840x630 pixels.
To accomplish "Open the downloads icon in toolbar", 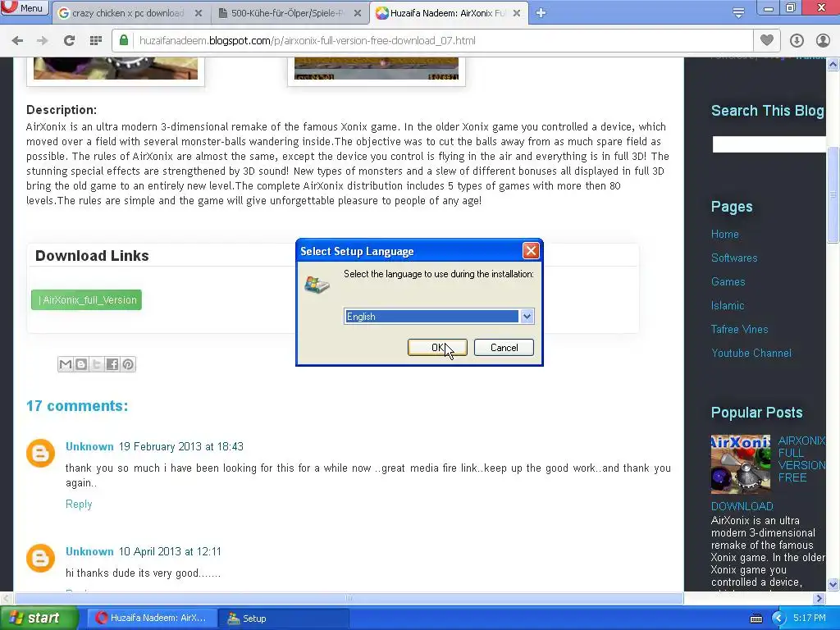I will (x=797, y=41).
